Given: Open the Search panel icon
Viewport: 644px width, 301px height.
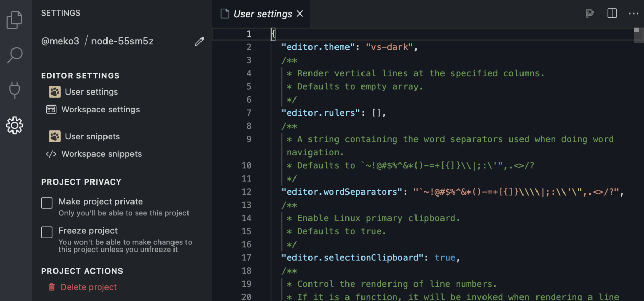Looking at the screenshot, I should click(15, 55).
